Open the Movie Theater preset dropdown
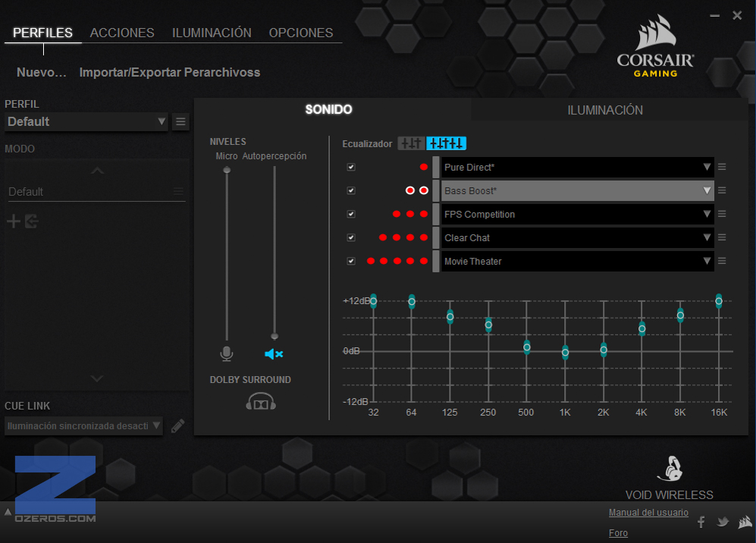The height and width of the screenshot is (543, 756). click(x=577, y=261)
